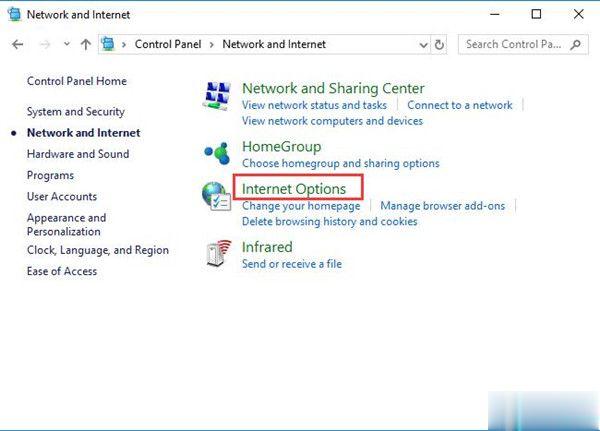The height and width of the screenshot is (431, 600).
Task: Click the Control Panel icon in address bar
Action: (108, 44)
